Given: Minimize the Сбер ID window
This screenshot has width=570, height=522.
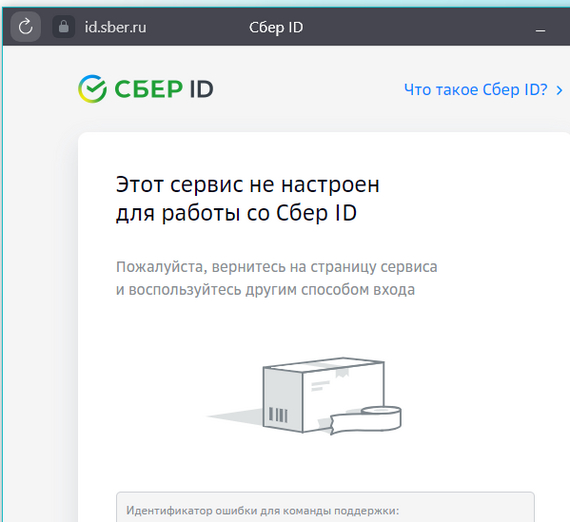Looking at the screenshot, I should tap(540, 31).
